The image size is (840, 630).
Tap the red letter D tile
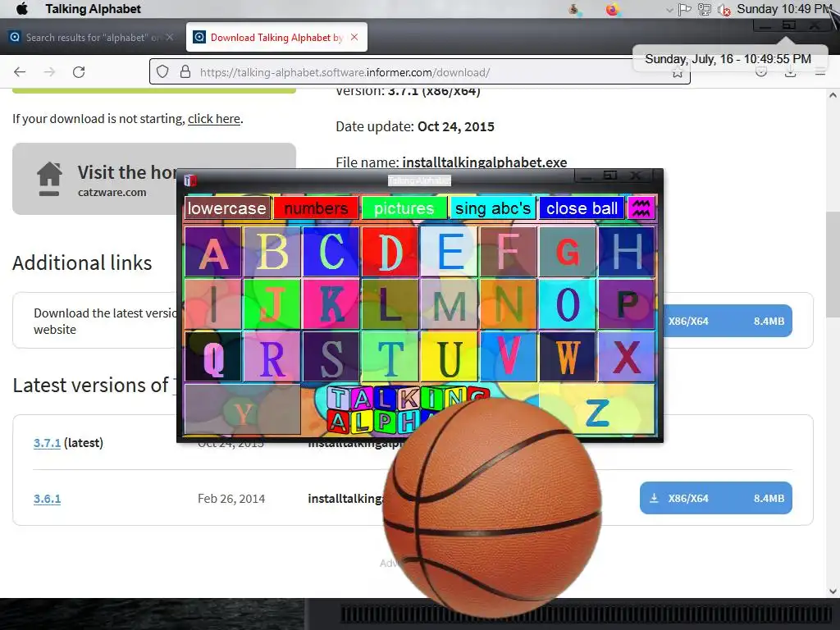click(390, 252)
